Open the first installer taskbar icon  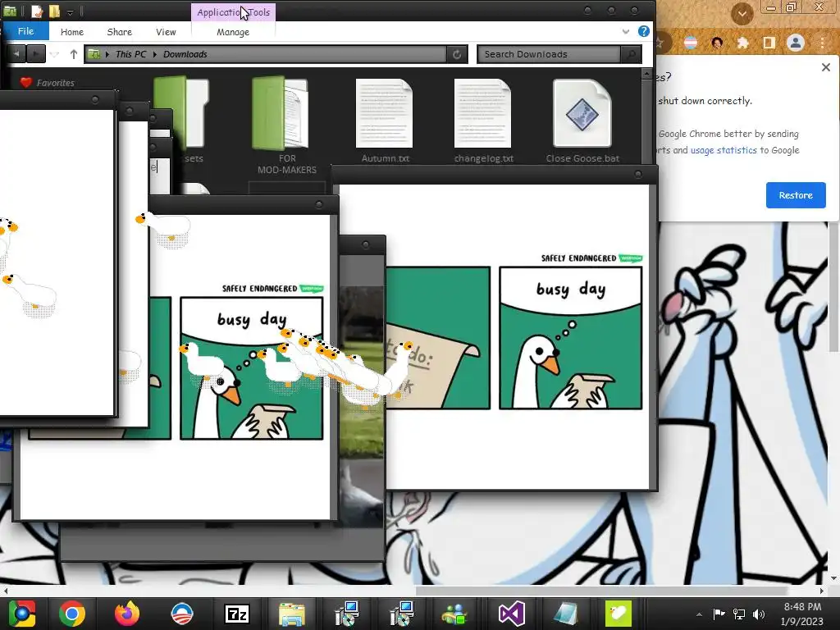pyautogui.click(x=347, y=614)
